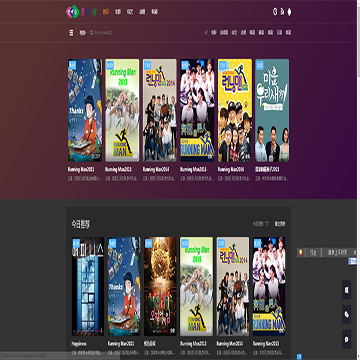The height and width of the screenshot is (360, 360).
Task: Click the Android icon at the header's right end
Action: [289, 12]
